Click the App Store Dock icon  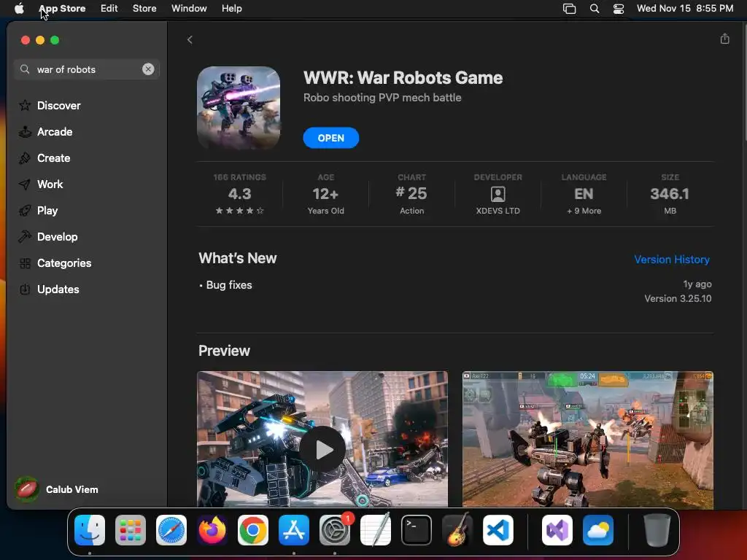[294, 530]
